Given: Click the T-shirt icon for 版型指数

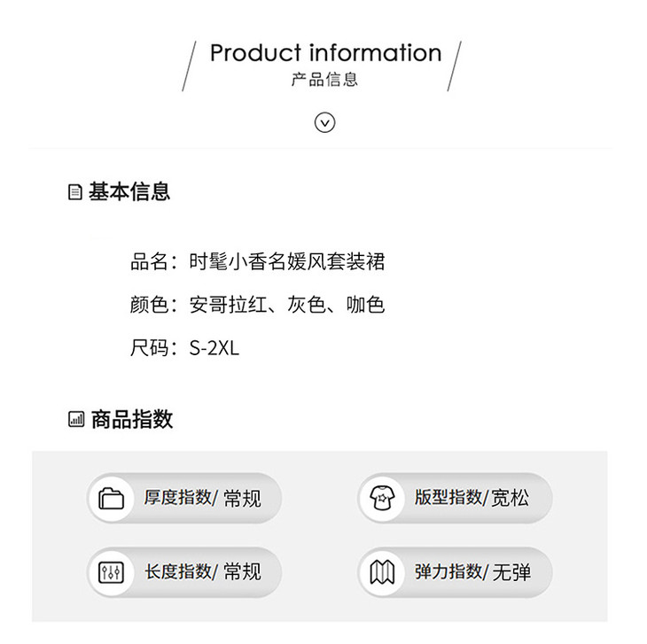Looking at the screenshot, I should (383, 498).
